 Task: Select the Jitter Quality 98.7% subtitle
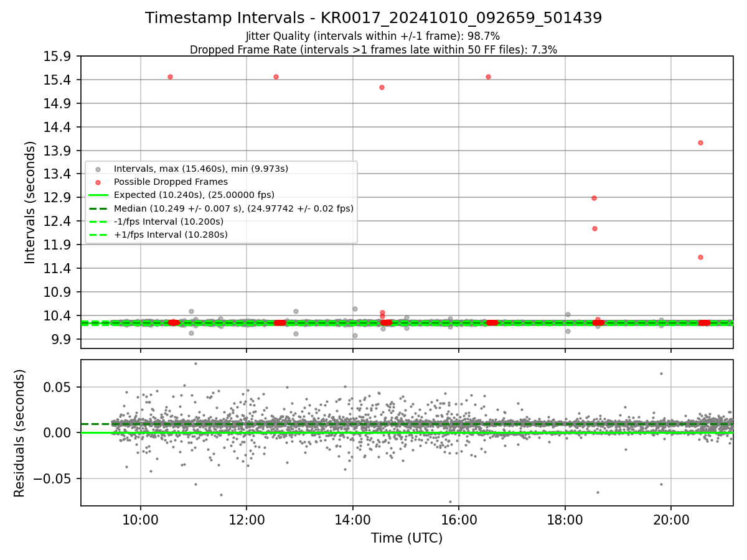click(x=373, y=36)
